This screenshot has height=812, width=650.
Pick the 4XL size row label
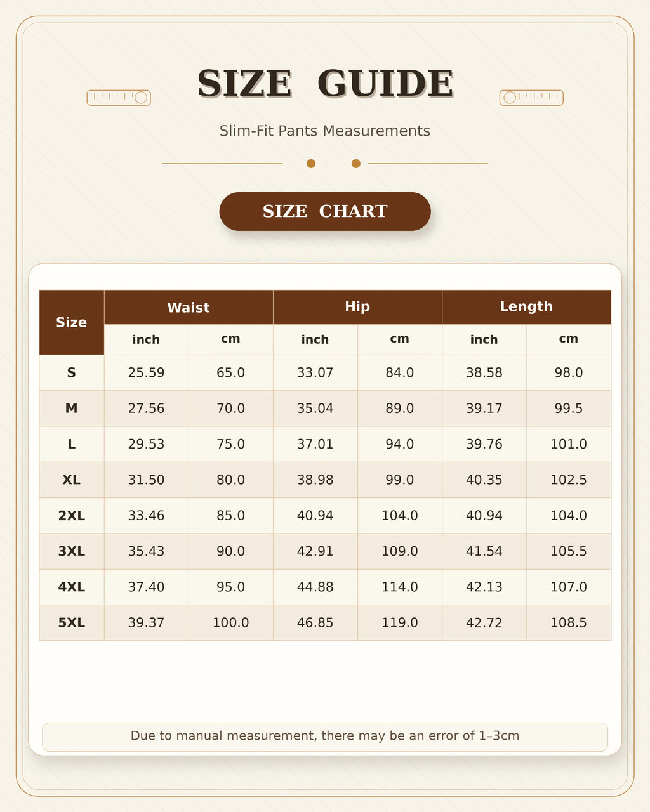pyautogui.click(x=72, y=587)
